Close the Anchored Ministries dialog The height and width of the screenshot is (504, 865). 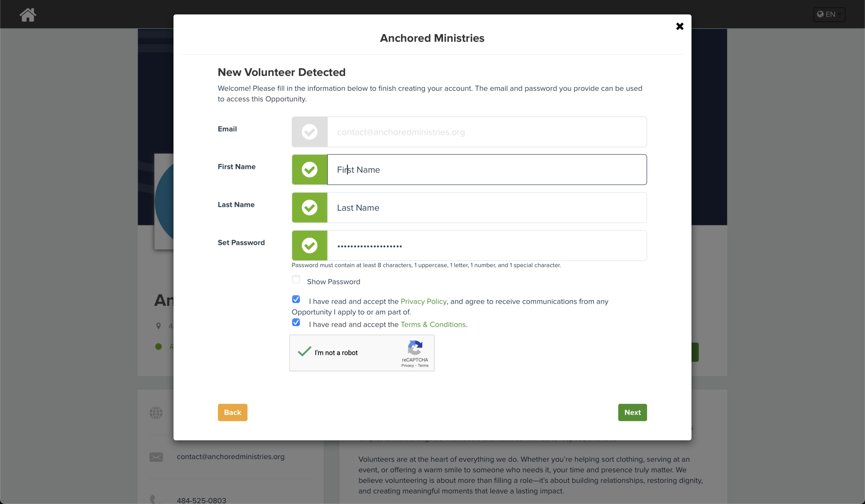679,26
